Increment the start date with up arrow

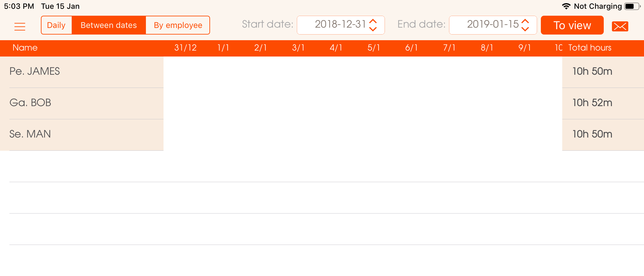[x=373, y=21]
